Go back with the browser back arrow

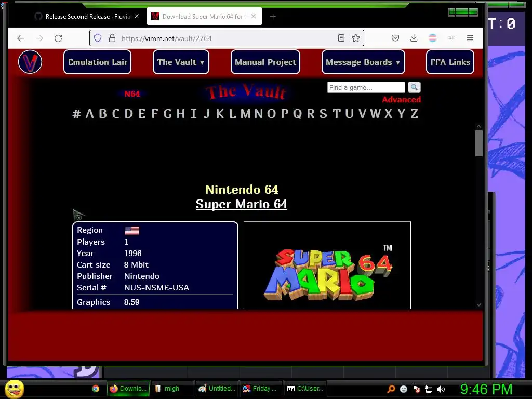pos(21,38)
